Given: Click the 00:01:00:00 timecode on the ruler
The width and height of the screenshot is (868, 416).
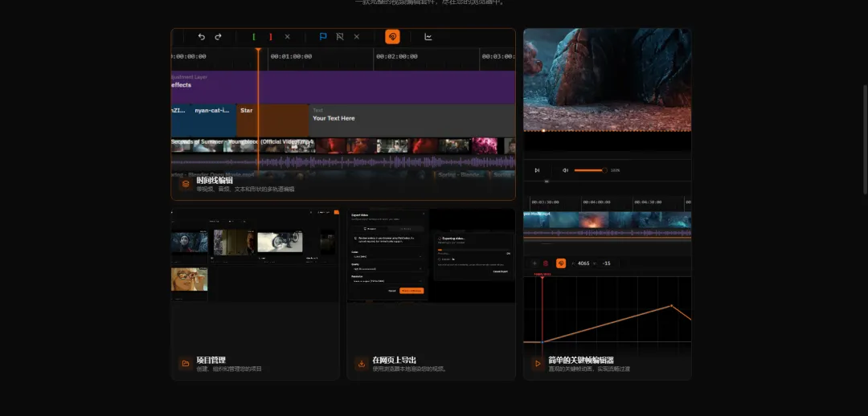Looking at the screenshot, I should click(x=291, y=56).
